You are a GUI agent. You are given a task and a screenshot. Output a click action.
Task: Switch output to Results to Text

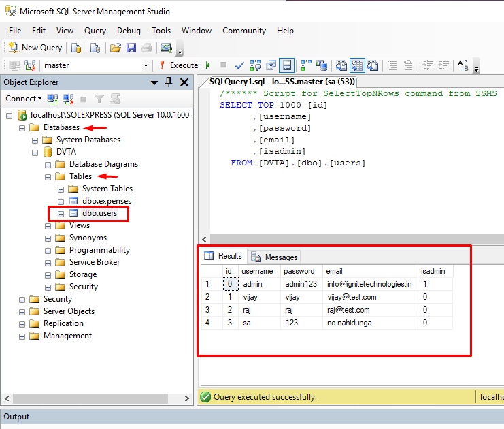point(341,65)
